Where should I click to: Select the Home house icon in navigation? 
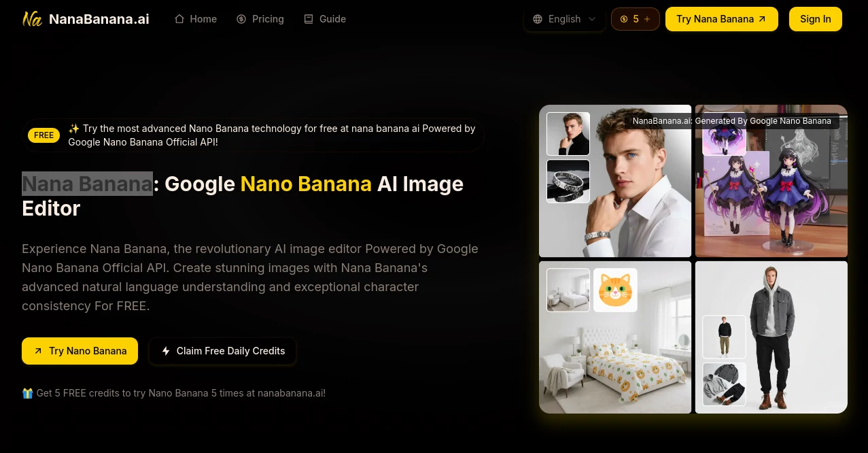(x=179, y=19)
